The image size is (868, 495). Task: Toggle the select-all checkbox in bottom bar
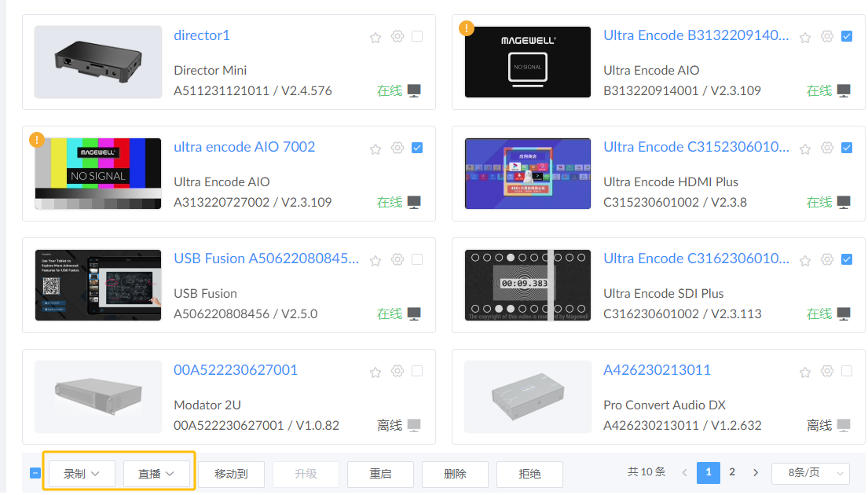[35, 473]
